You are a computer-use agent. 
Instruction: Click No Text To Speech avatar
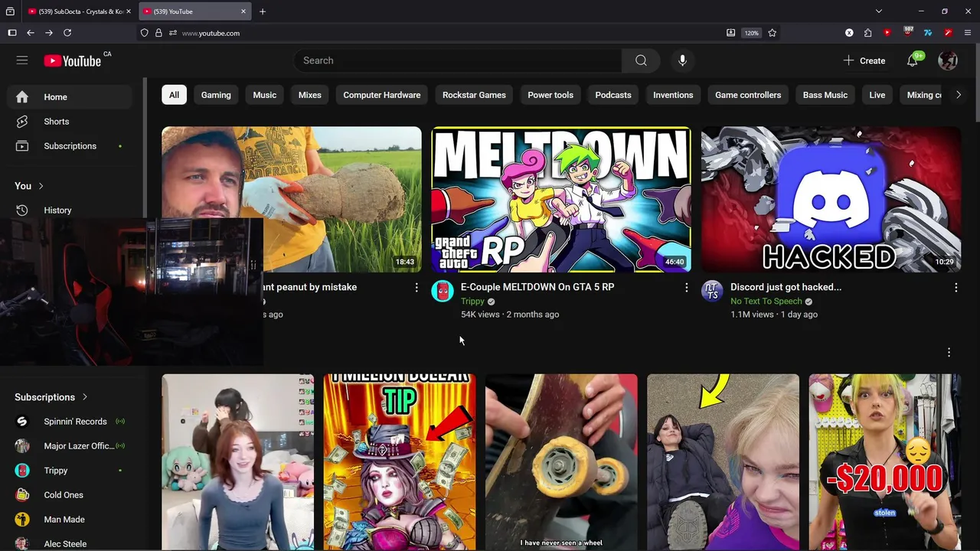[712, 291]
